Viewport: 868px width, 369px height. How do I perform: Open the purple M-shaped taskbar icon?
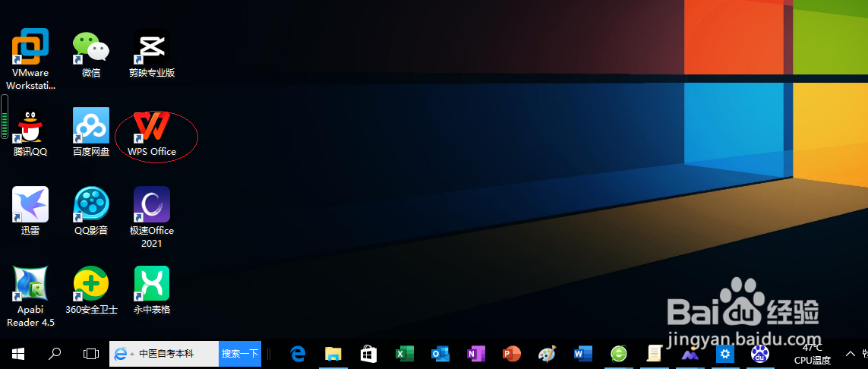click(690, 354)
